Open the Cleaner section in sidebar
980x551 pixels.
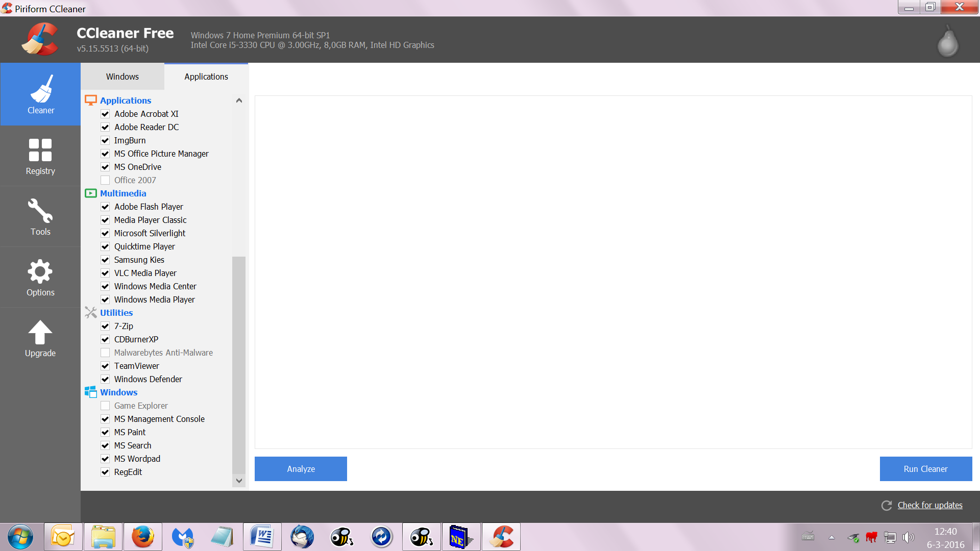[x=40, y=94]
